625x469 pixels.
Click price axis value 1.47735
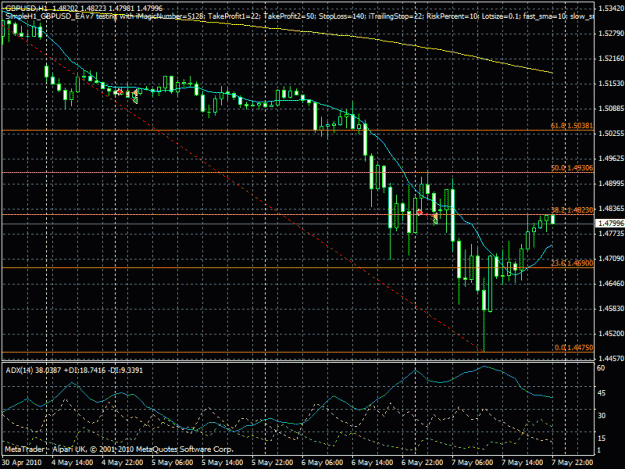coord(611,234)
